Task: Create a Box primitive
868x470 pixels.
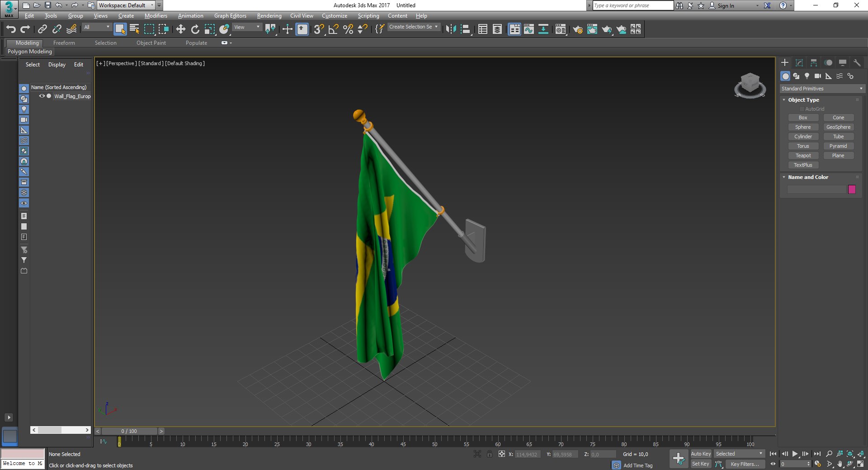Action: (803, 117)
